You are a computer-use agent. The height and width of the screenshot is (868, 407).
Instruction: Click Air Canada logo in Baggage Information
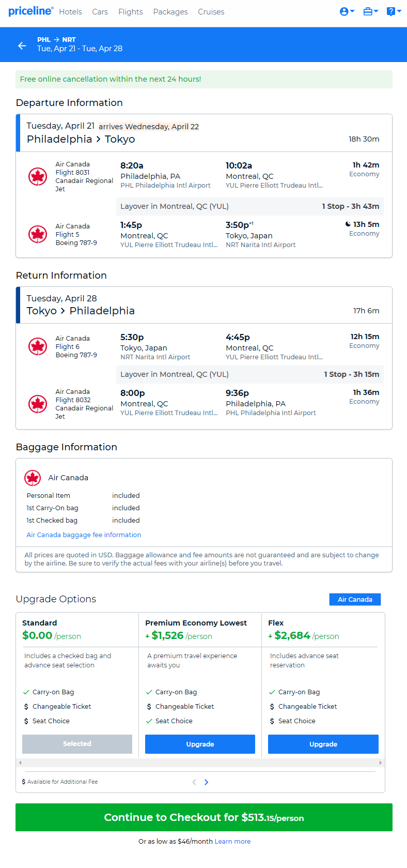pyautogui.click(x=33, y=478)
